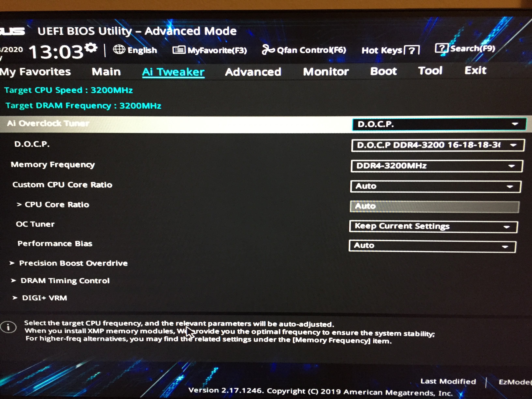Open the Ai Overclock Tuner D.O.C.P. dropdown
The image size is (532, 399).
(x=439, y=124)
